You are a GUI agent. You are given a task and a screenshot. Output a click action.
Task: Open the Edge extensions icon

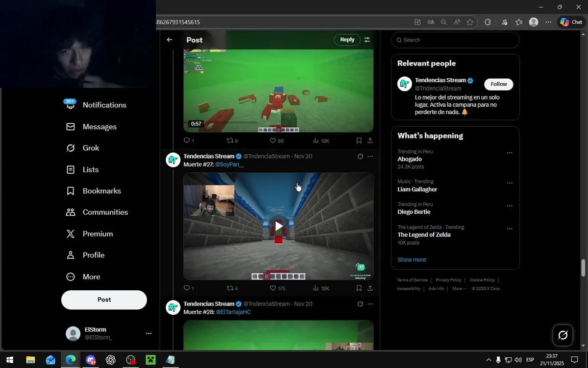[x=487, y=22]
